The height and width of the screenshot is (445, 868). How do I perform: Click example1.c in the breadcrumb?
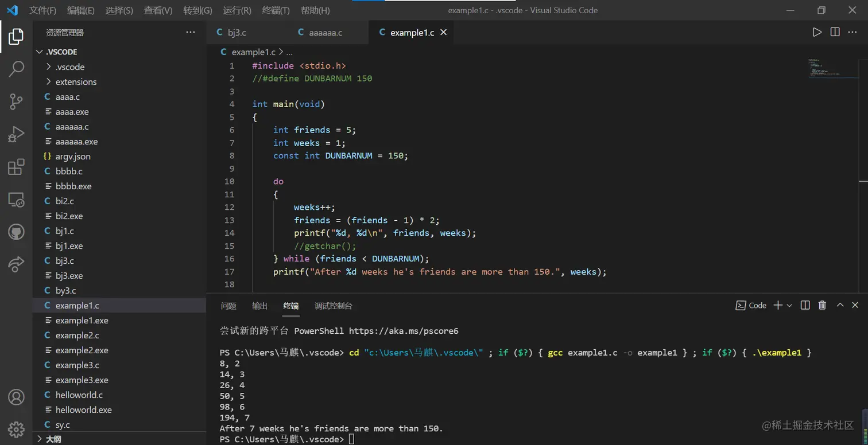(x=254, y=52)
